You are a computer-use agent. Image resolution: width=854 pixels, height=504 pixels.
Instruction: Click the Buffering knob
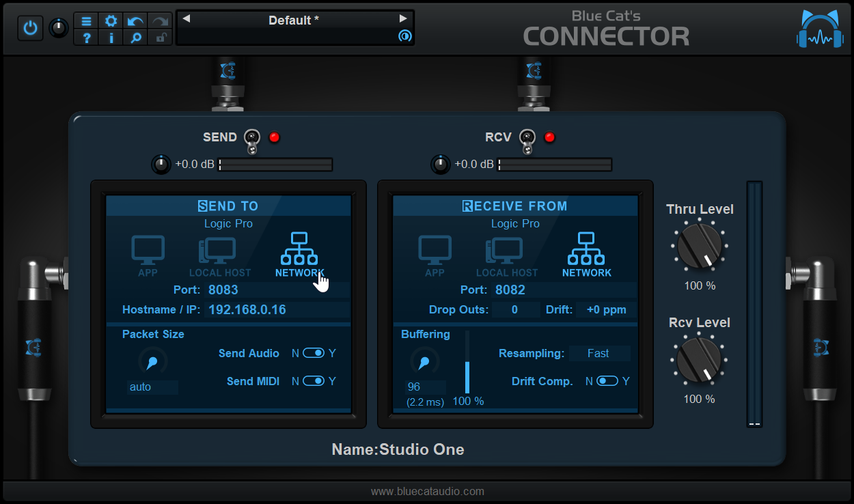[424, 361]
